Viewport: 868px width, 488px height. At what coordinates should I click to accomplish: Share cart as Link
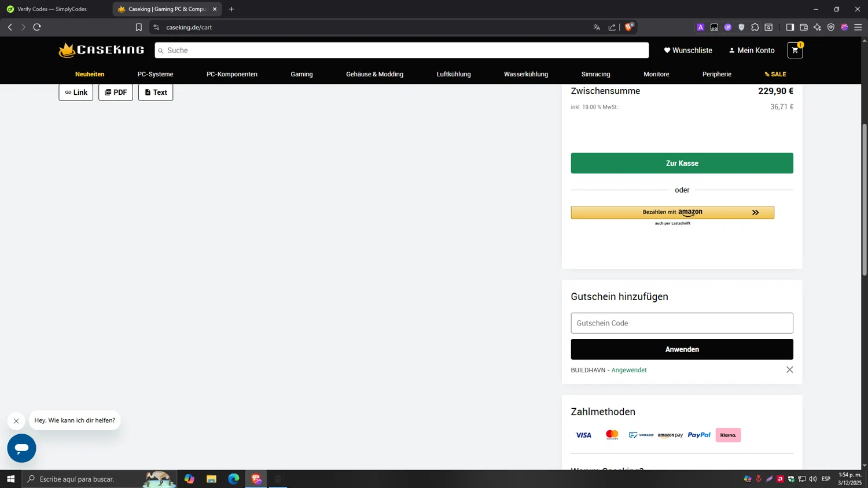tap(76, 93)
